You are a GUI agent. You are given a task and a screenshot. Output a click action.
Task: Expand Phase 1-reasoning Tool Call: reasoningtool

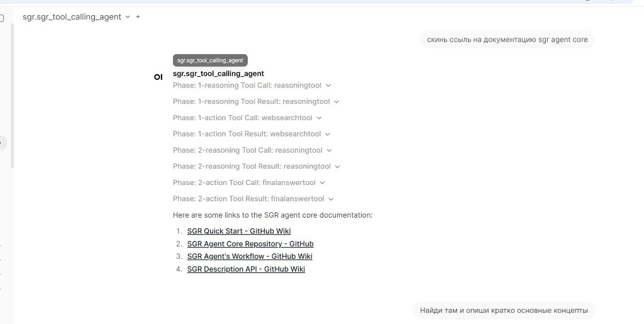point(252,86)
